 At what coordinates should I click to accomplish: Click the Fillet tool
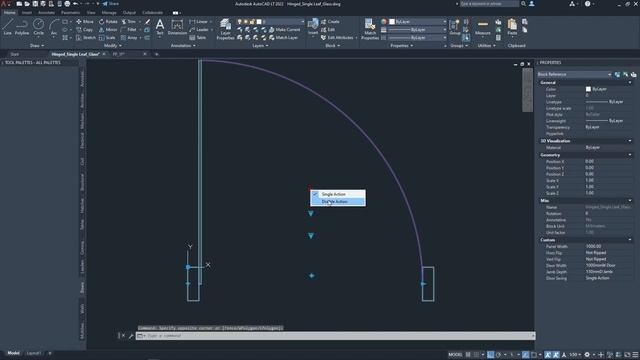pos(129,30)
